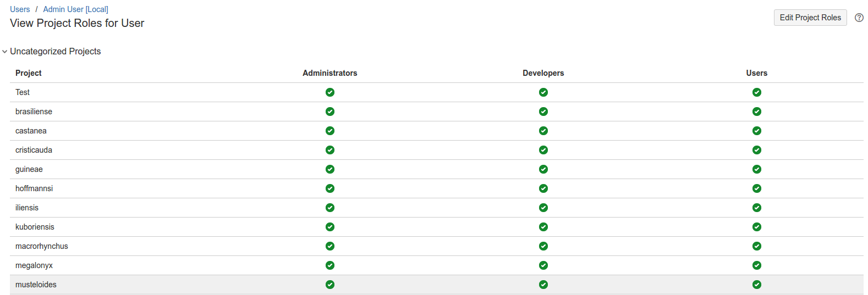Click the Developers checkmark for brasiliense

point(543,112)
